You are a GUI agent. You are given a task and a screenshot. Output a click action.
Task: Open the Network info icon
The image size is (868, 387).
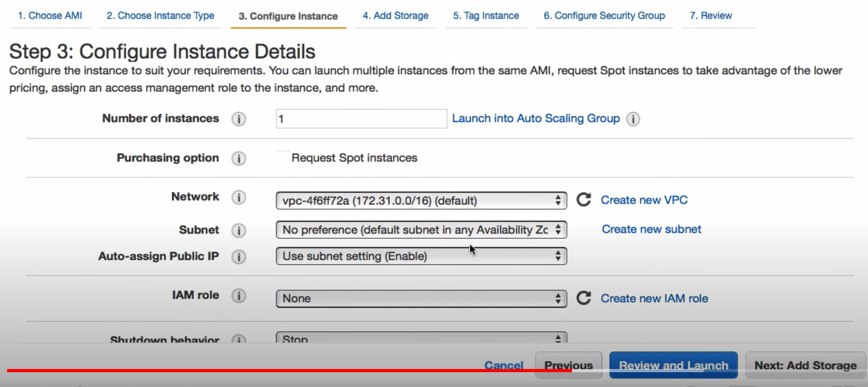[x=239, y=197]
